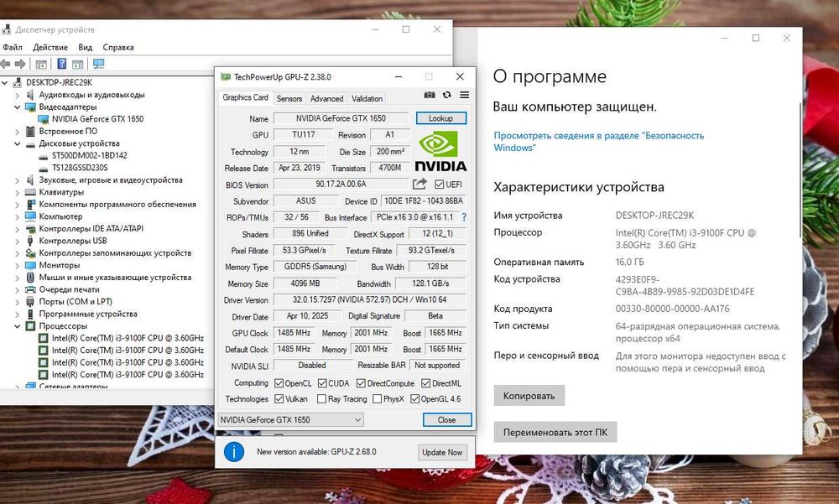Click Name field NVIDIA GeForce GTX 1650
Viewport: 839px width, 504px height.
pos(341,118)
